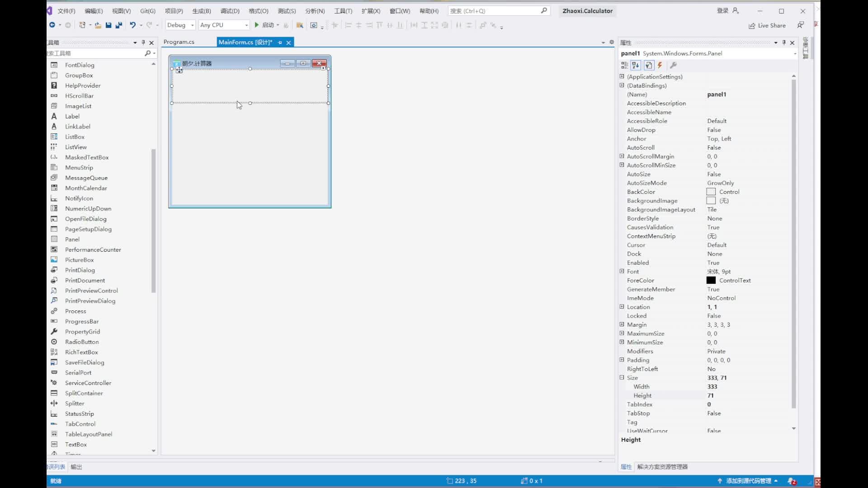Select TextBox in the toolbox list

[75, 445]
